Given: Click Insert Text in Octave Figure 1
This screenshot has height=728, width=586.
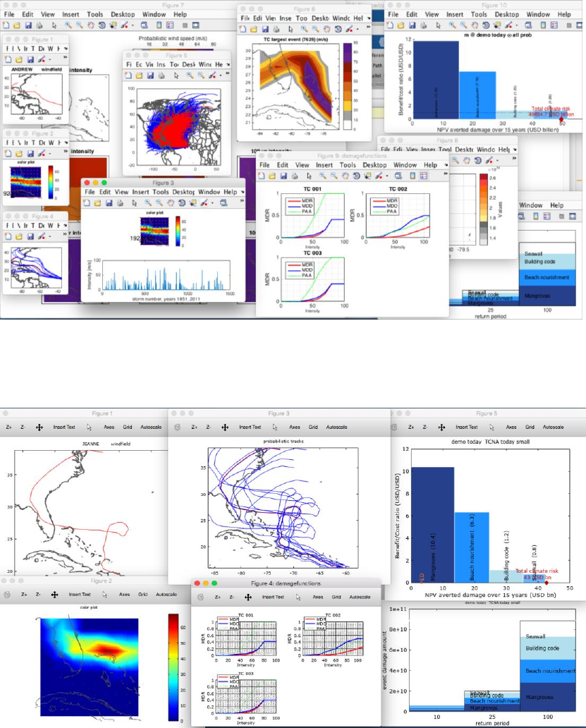Looking at the screenshot, I should coord(64,427).
